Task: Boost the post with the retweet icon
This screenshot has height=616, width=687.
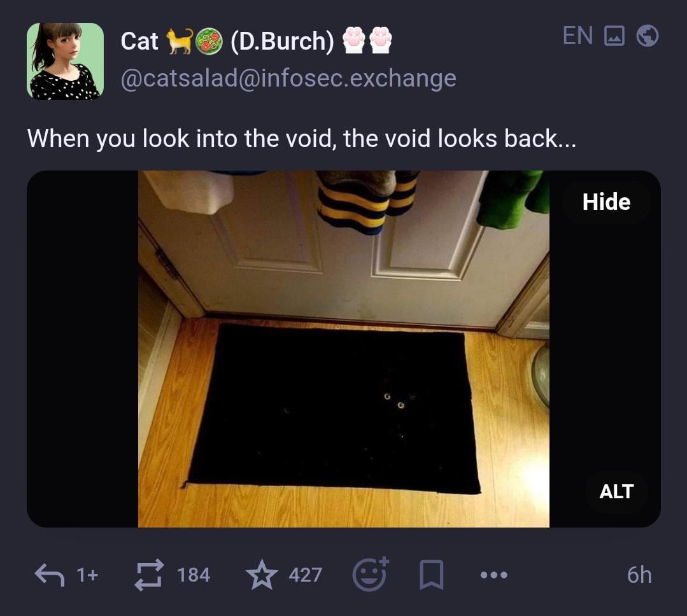Action: pos(149,575)
